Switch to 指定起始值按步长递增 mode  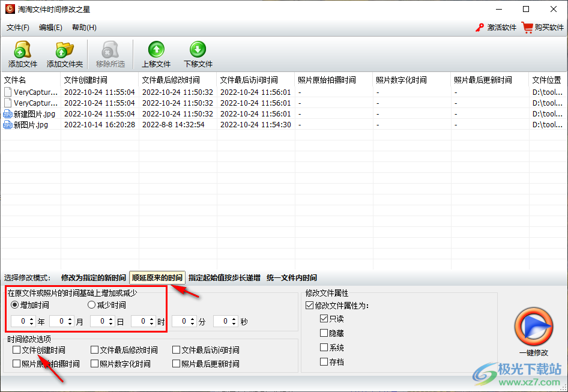pos(224,278)
